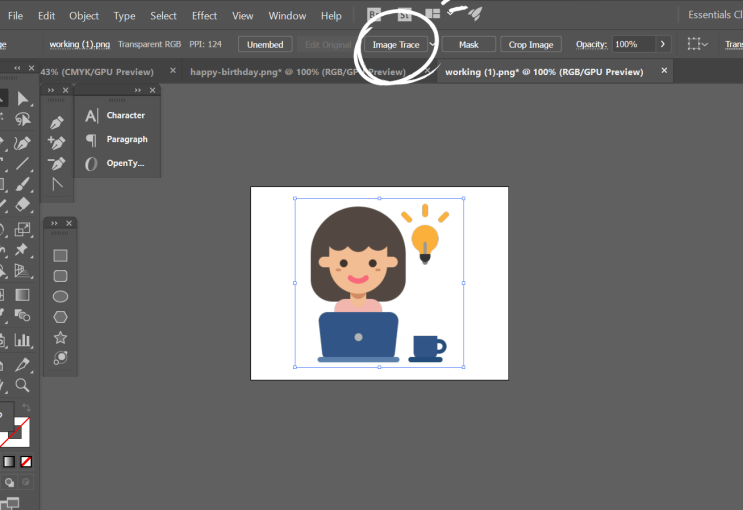Image resolution: width=743 pixels, height=510 pixels.
Task: Apply None fill mode swatch
Action: (26, 462)
